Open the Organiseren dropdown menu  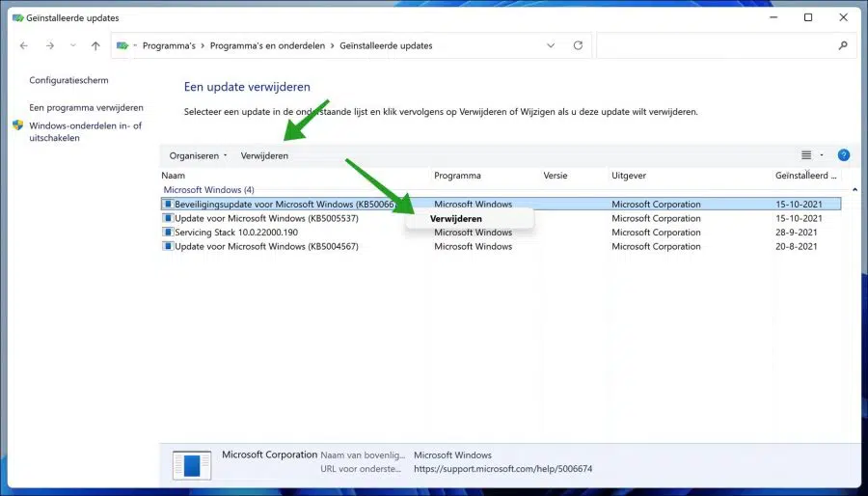pyautogui.click(x=198, y=155)
